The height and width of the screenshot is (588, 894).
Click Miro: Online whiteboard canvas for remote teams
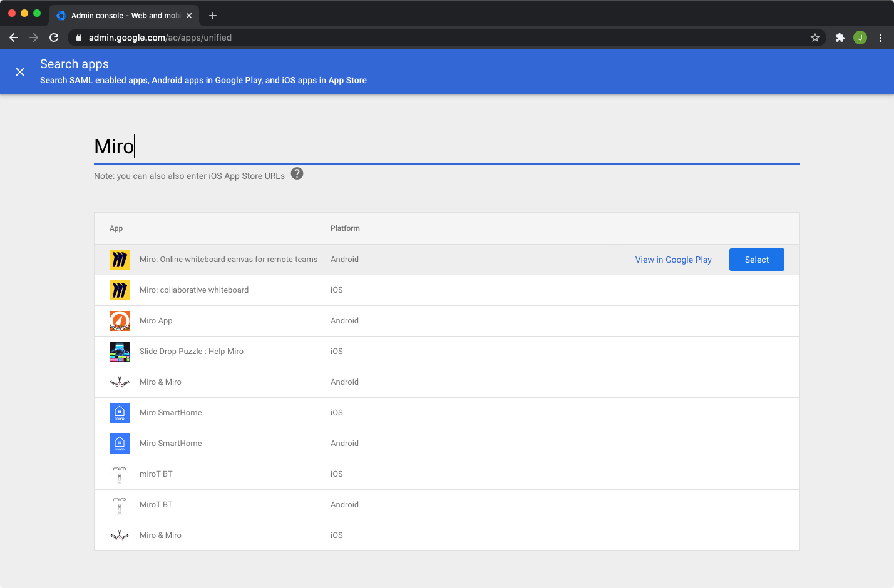[229, 260]
